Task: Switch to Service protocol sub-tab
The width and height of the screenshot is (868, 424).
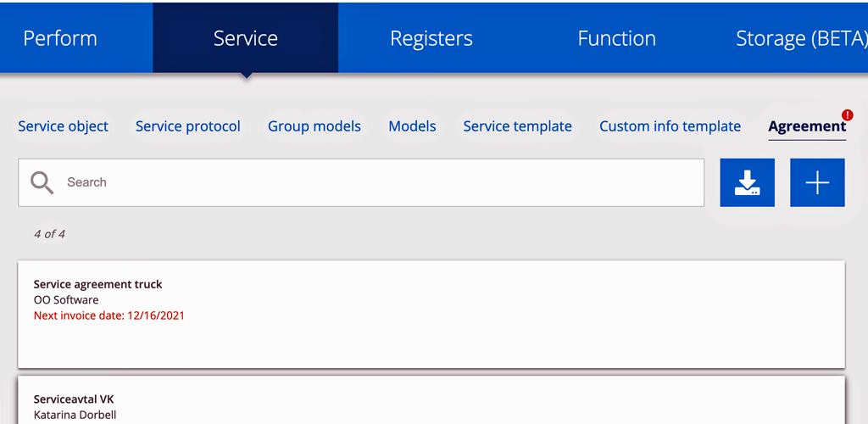Action: 188,126
